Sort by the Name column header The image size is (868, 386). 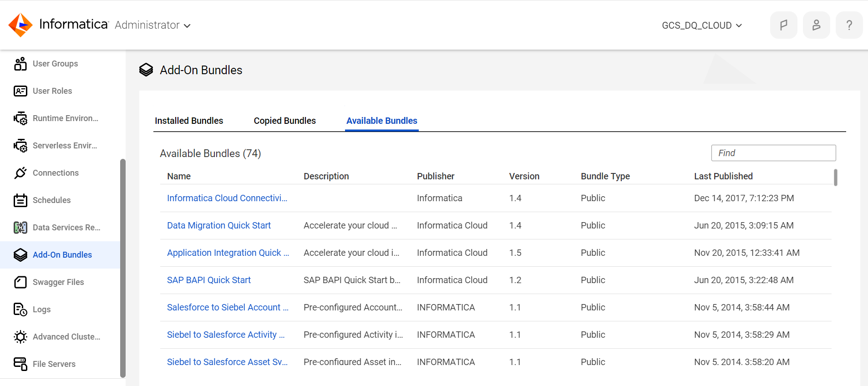tap(179, 176)
